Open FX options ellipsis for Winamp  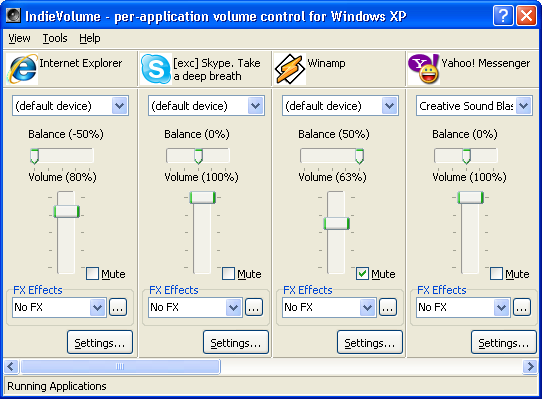tap(388, 307)
